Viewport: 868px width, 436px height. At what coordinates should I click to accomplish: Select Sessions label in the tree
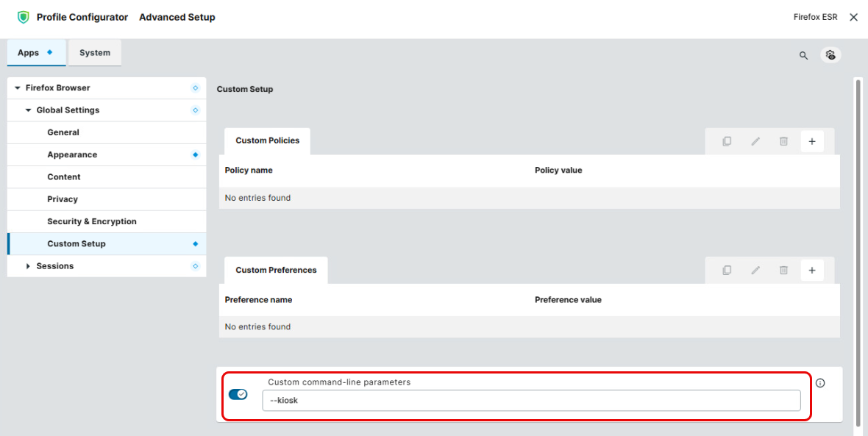55,266
